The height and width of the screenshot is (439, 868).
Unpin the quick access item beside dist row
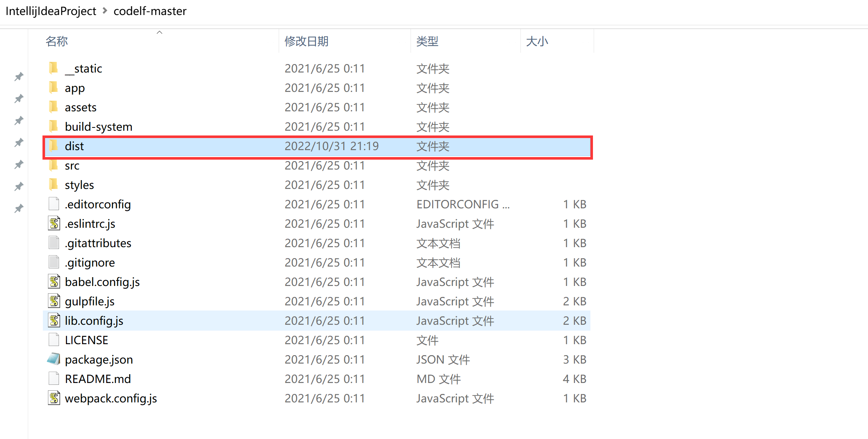(x=18, y=142)
